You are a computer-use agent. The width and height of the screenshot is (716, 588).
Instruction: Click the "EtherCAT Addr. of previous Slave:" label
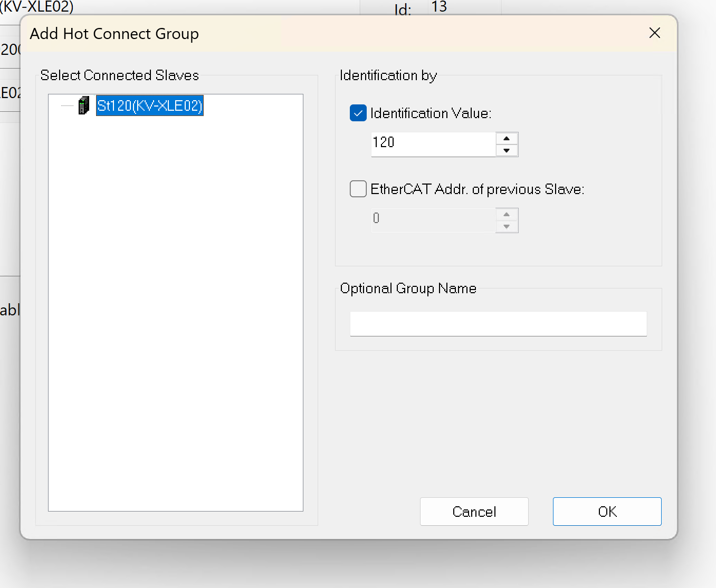pos(477,189)
